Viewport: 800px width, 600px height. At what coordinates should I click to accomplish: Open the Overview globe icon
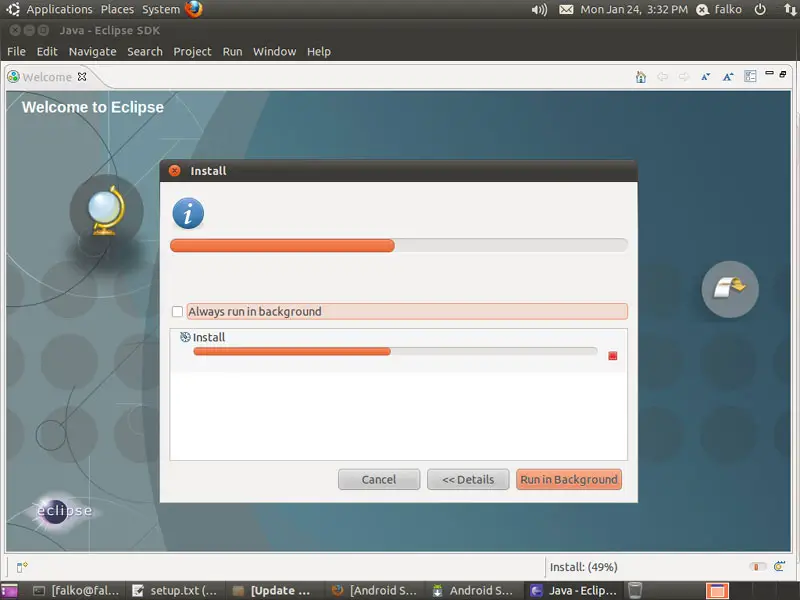tap(106, 211)
